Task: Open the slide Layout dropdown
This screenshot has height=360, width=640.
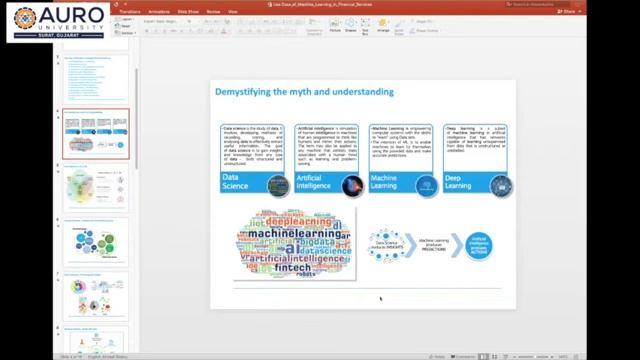Action: pyautogui.click(x=124, y=19)
